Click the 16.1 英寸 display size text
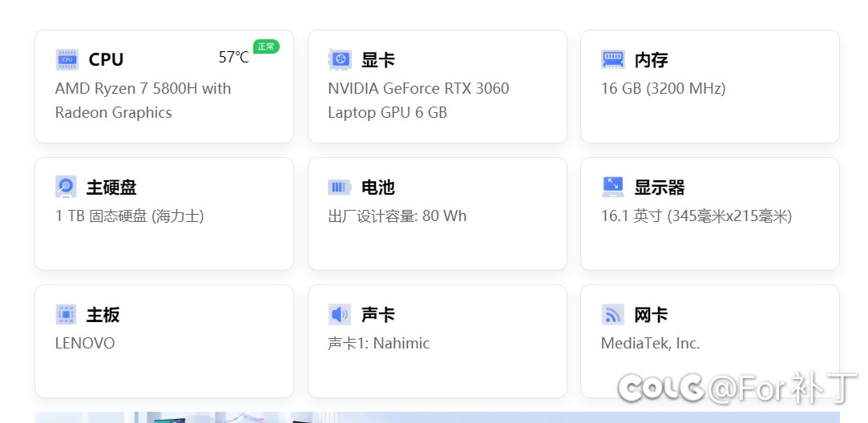Image resolution: width=868 pixels, height=423 pixels. (x=696, y=216)
